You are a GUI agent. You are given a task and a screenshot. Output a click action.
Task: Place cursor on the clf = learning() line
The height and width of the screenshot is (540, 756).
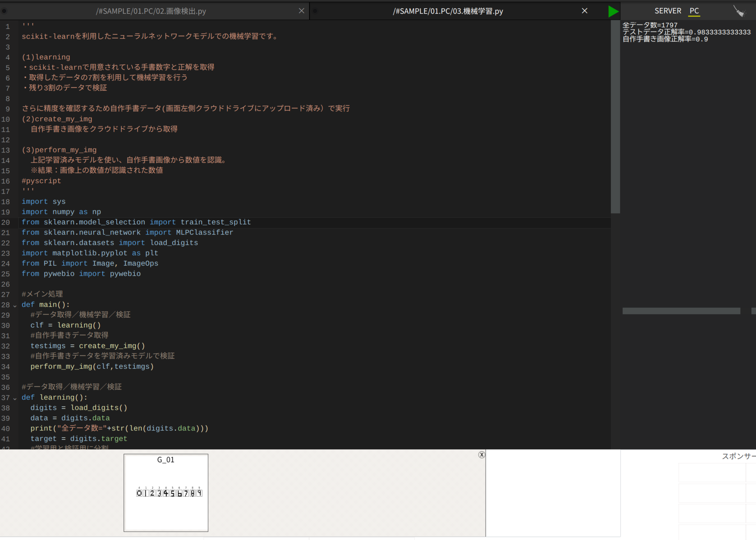point(65,325)
